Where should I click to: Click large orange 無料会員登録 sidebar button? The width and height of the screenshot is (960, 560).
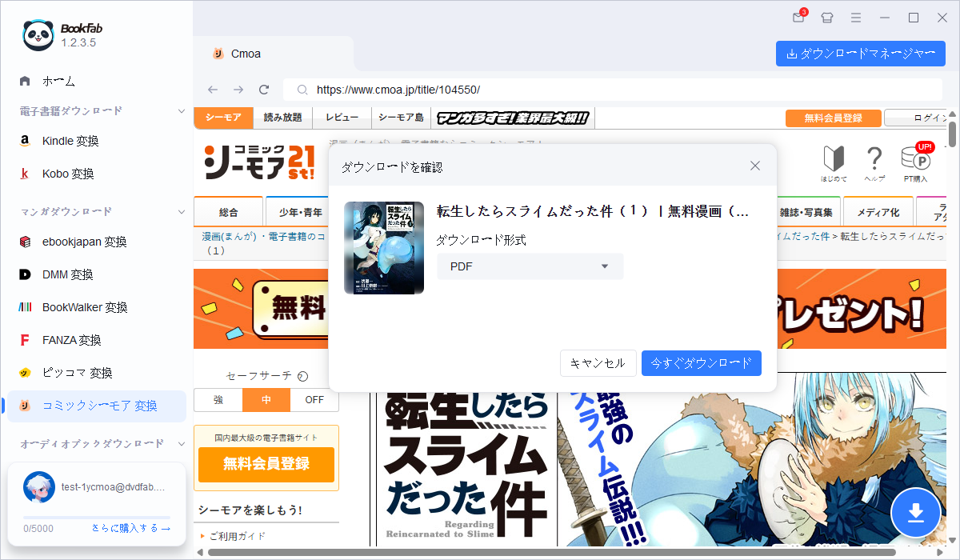(266, 463)
